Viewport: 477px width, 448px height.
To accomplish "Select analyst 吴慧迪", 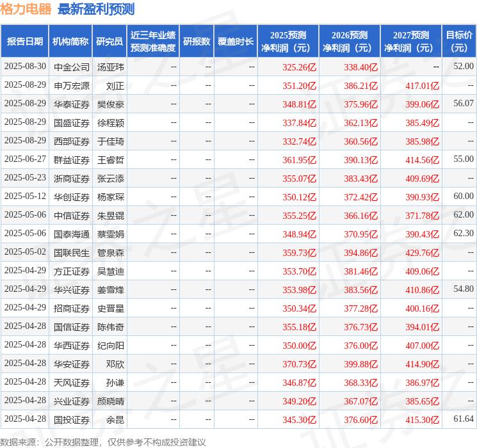I will click(x=110, y=271).
